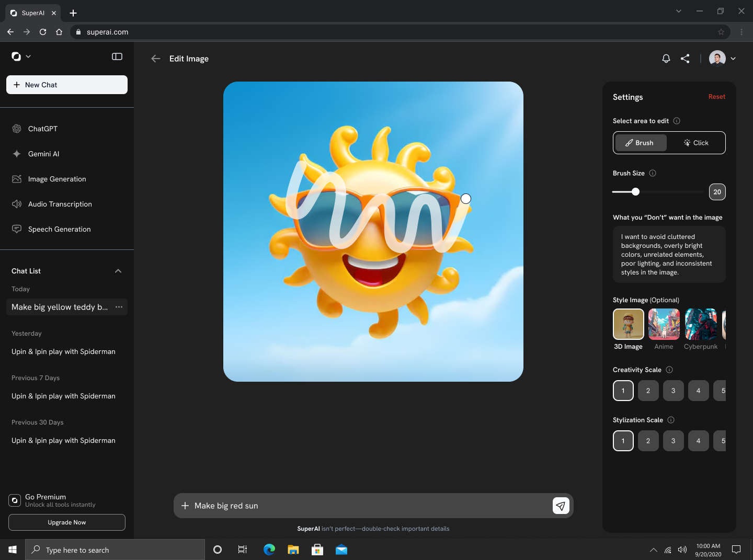Open options for Make big yellow teddy chat

click(119, 307)
